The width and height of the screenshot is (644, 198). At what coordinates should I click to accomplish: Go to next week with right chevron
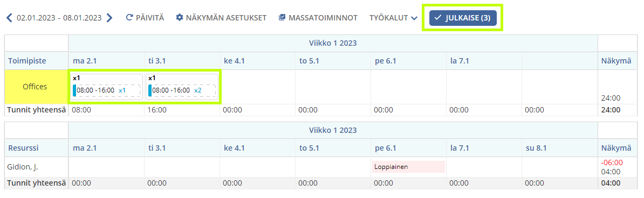click(109, 18)
